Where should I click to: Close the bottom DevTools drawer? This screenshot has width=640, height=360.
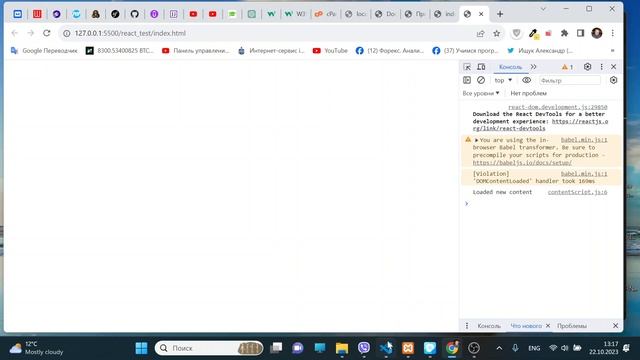click(616, 325)
